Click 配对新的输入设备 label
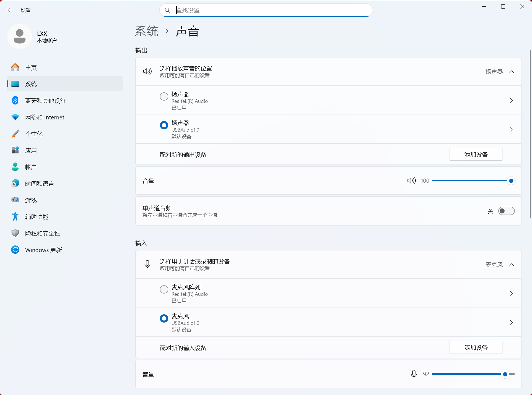The image size is (532, 395). click(x=183, y=348)
